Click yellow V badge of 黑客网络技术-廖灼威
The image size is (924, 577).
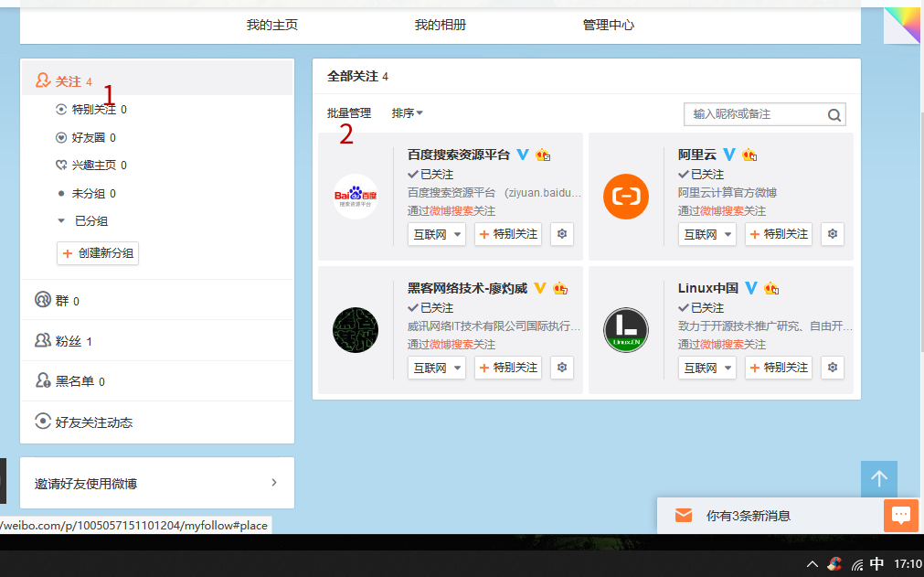pos(540,288)
